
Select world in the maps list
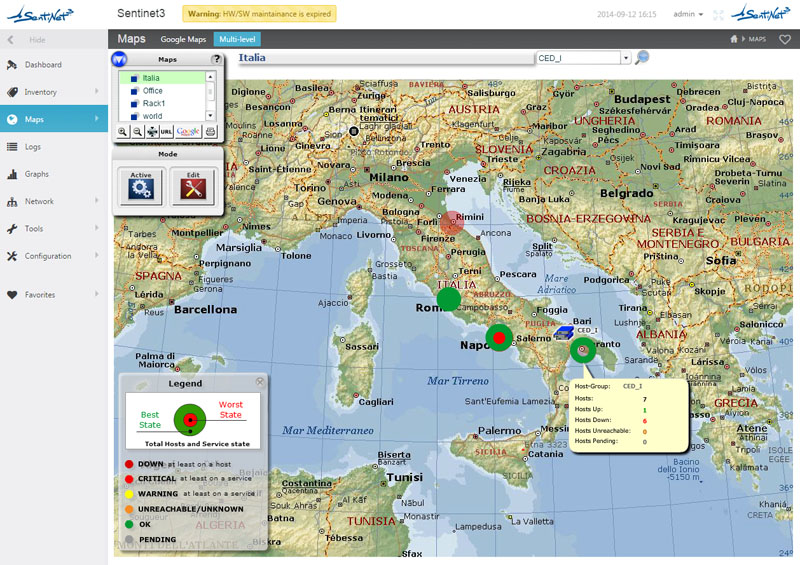point(162,116)
